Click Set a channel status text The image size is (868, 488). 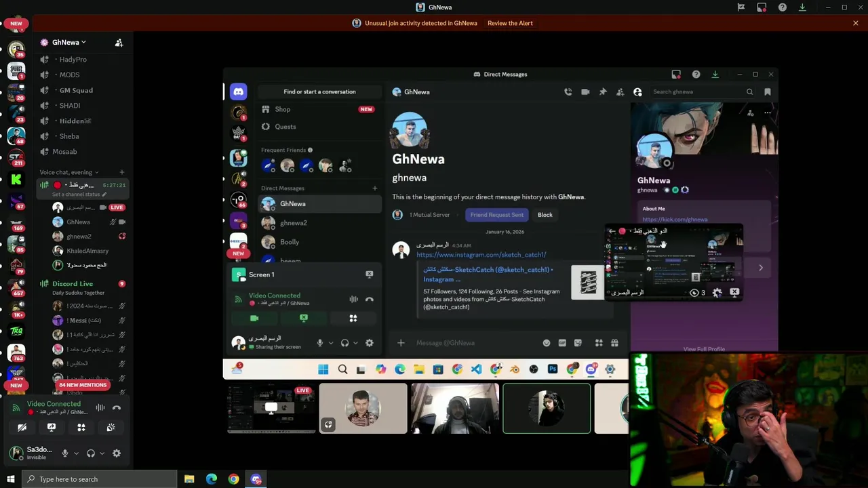76,195
